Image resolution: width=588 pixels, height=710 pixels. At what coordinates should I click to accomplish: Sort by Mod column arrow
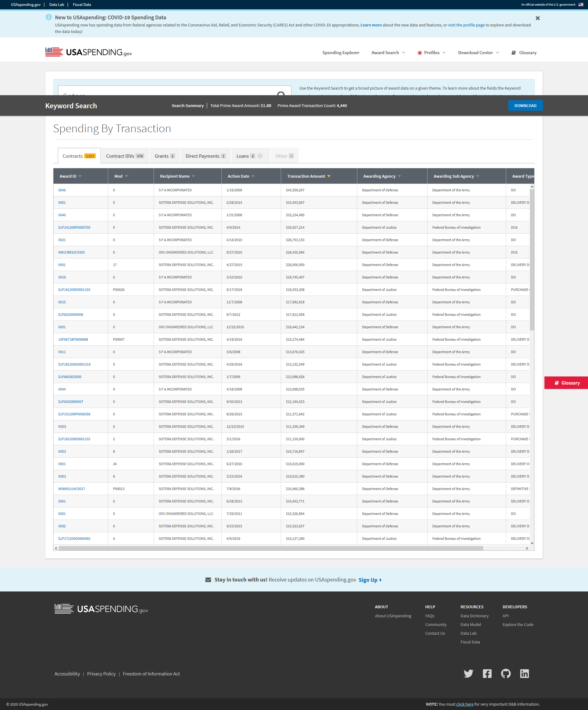(126, 176)
